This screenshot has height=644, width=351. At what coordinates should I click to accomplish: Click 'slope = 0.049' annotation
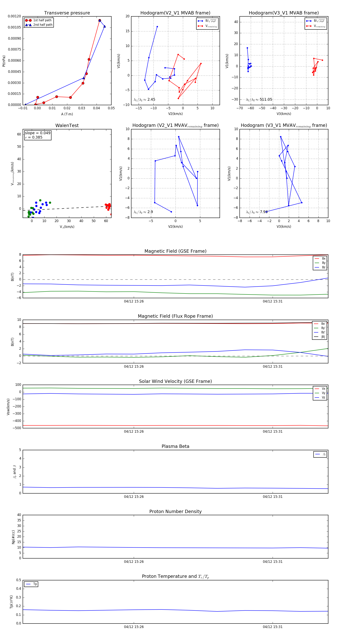[37, 133]
